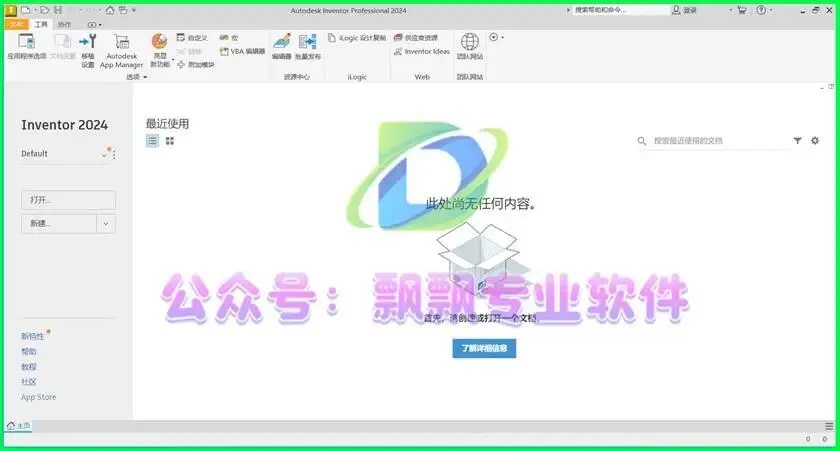Open the App Store link in sidebar

click(39, 397)
